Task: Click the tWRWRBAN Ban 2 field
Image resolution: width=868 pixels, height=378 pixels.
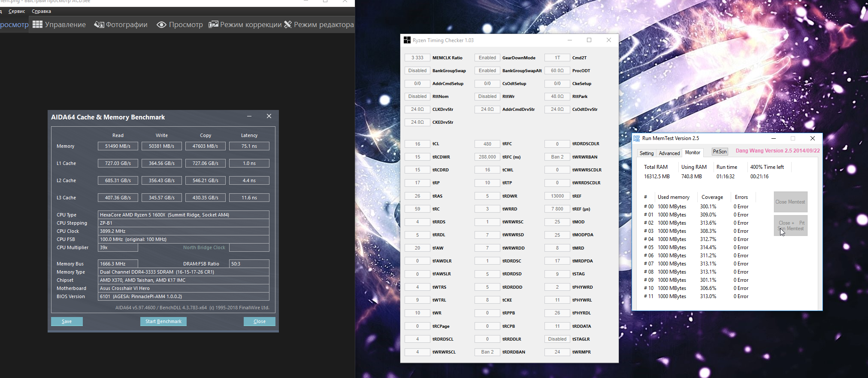Action: coord(557,157)
